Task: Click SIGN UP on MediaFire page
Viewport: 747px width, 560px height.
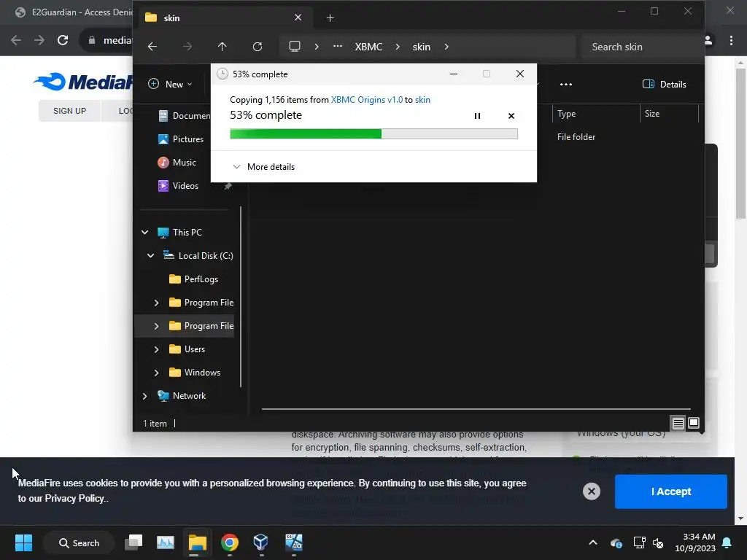Action: pyautogui.click(x=69, y=111)
